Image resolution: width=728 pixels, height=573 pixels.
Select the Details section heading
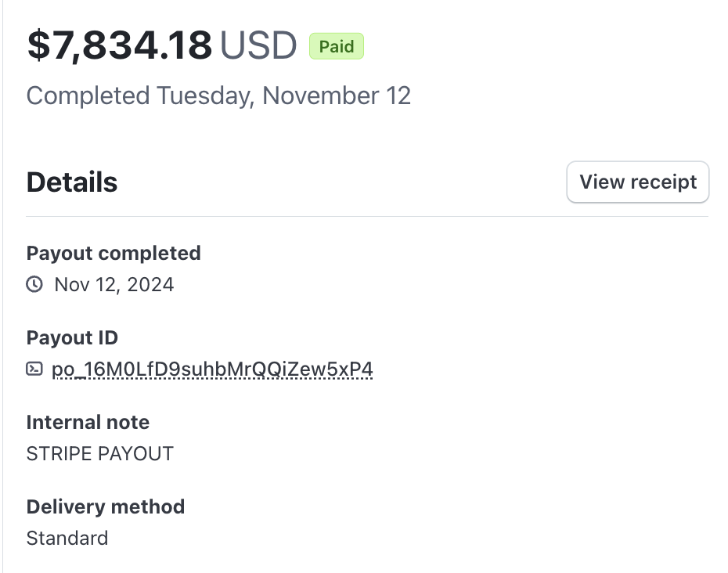[71, 182]
